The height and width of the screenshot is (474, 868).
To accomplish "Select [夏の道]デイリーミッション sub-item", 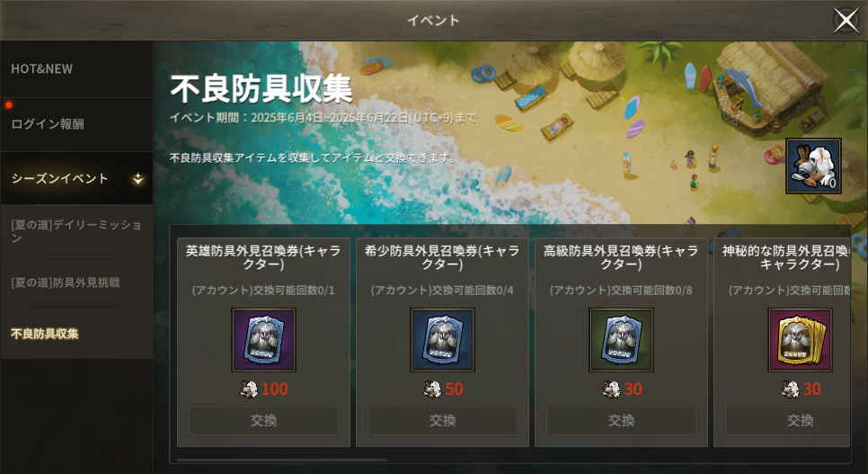I will click(76, 230).
